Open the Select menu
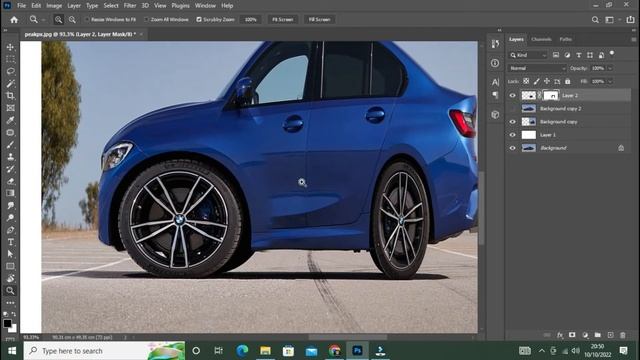 (x=111, y=6)
